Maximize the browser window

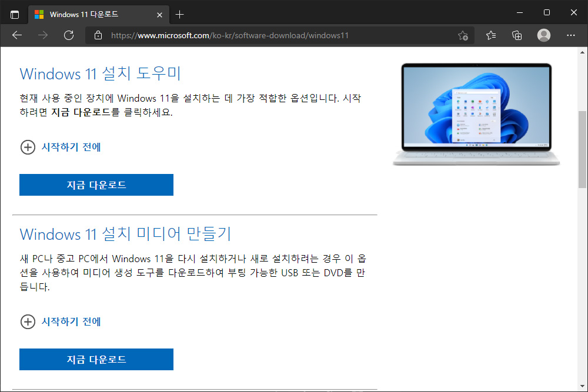click(547, 12)
